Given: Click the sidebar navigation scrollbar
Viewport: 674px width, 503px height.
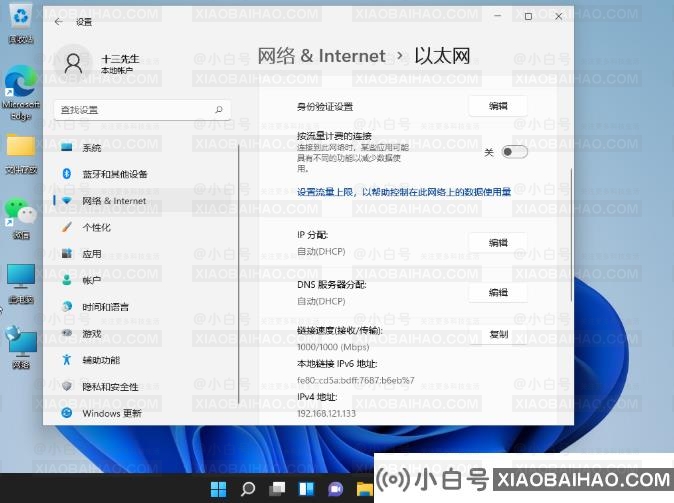Looking at the screenshot, I should [x=239, y=274].
